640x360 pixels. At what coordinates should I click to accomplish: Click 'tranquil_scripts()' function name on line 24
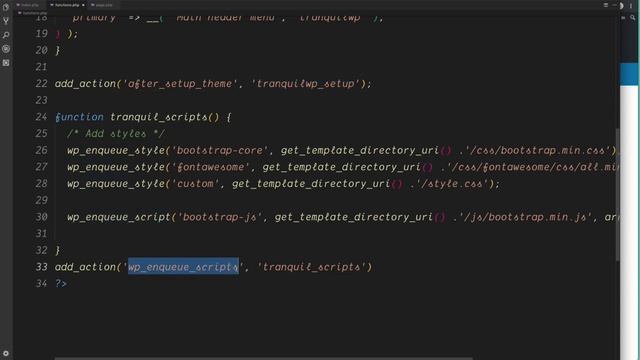(164, 117)
